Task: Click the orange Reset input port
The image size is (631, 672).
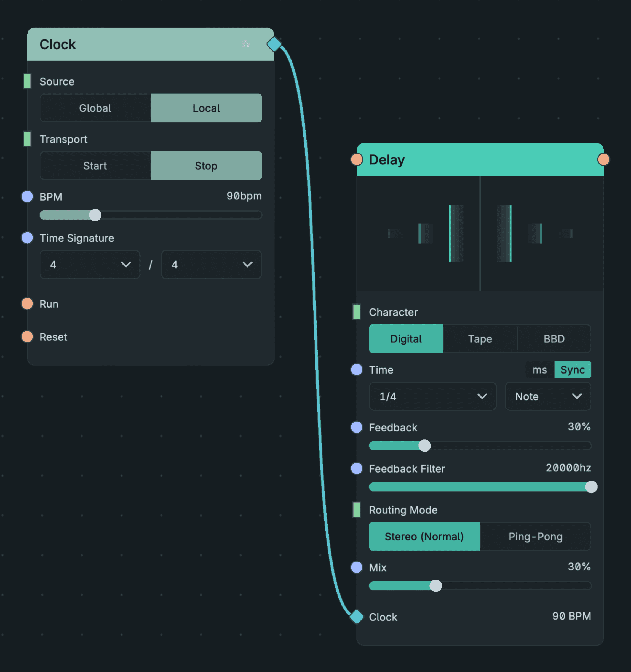Action: 27,337
